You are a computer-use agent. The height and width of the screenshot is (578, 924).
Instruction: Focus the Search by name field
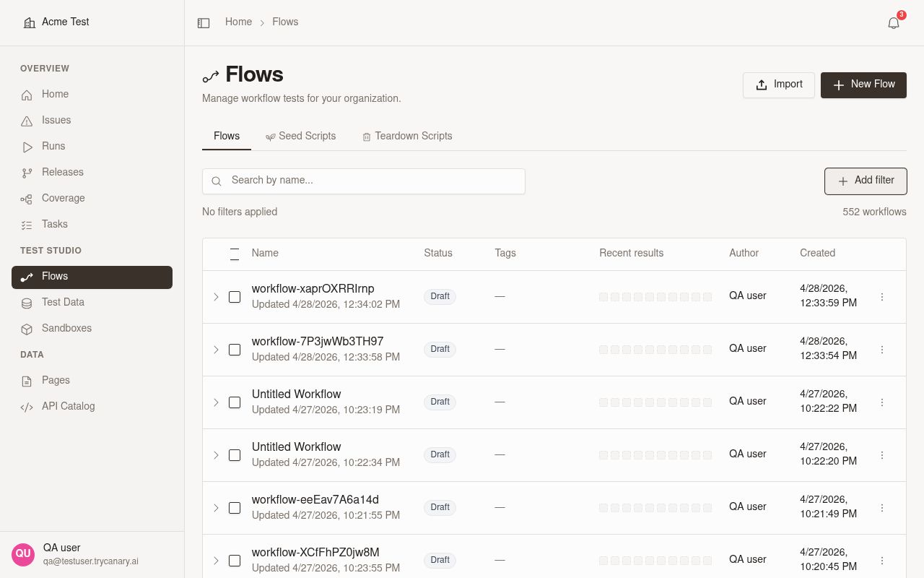pos(364,181)
